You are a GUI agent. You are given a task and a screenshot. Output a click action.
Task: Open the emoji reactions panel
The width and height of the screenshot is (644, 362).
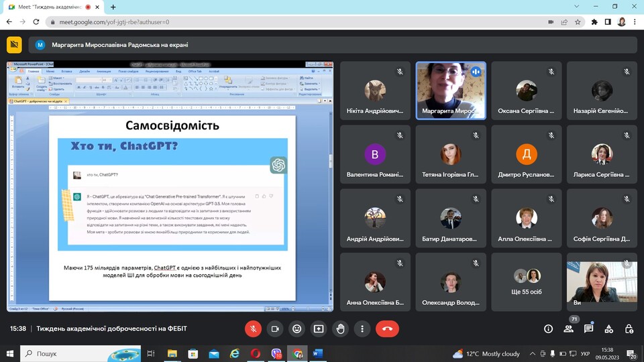[297, 328]
